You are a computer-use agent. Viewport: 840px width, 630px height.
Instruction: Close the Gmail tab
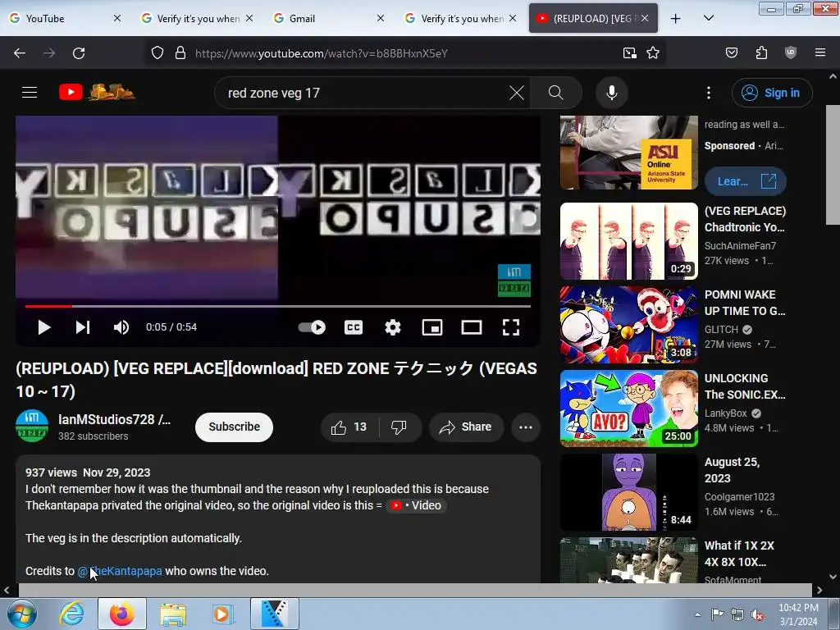coord(381,18)
